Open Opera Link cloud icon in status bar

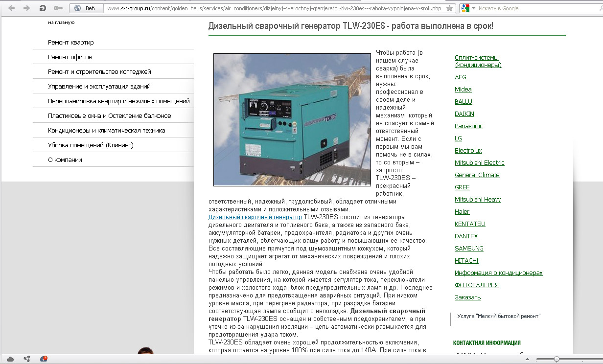(11, 359)
